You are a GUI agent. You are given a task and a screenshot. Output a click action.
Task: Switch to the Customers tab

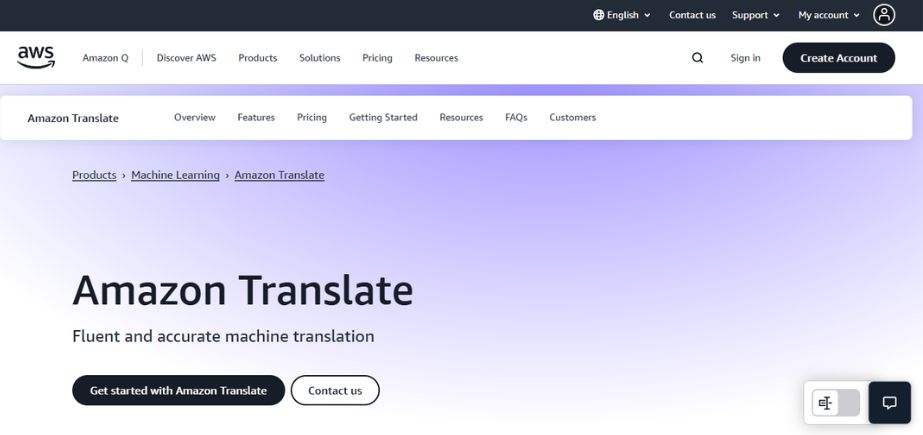pyautogui.click(x=573, y=117)
